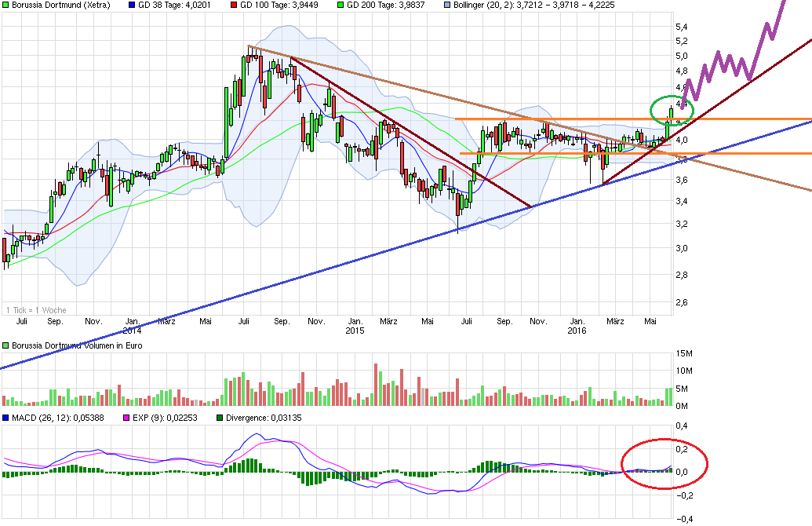Click the dark green Divergence legend square

point(220,418)
